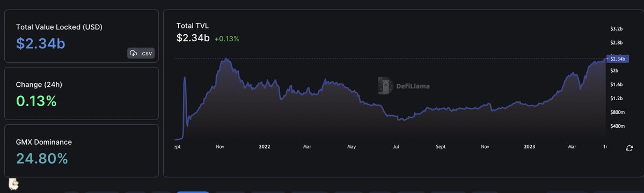This screenshot has height=193, width=644.
Task: Click the chart refresh icon
Action: click(x=629, y=148)
